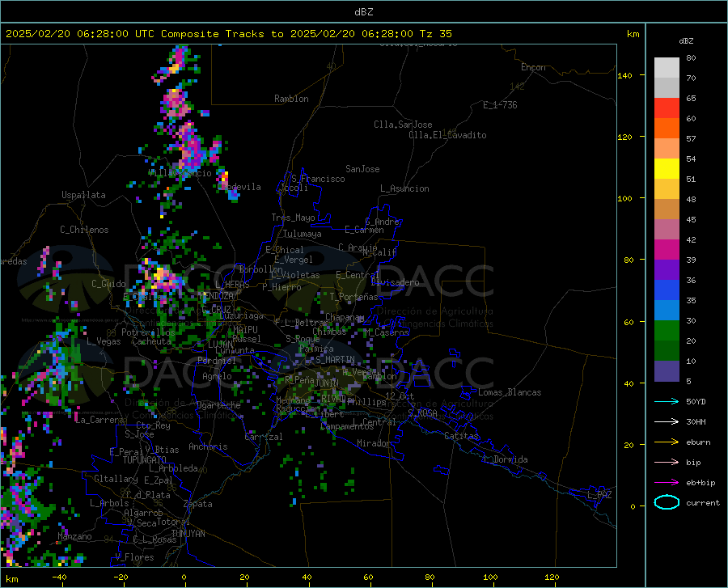The height and width of the screenshot is (588, 728).
Task: Click the 'dBZ' title at top
Action: (363, 12)
